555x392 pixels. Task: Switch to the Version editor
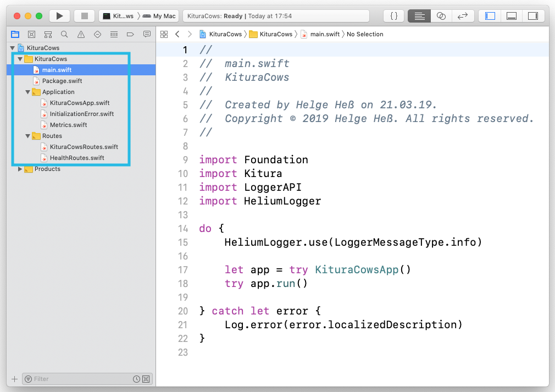point(463,16)
